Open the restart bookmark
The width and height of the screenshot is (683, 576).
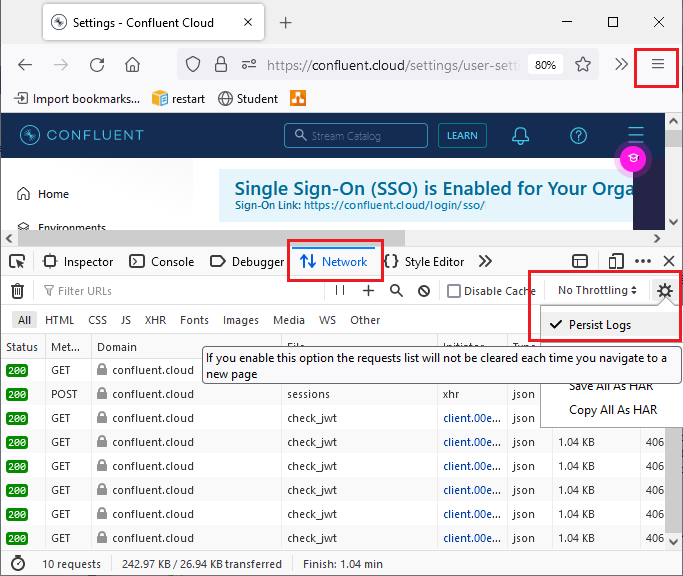178,99
